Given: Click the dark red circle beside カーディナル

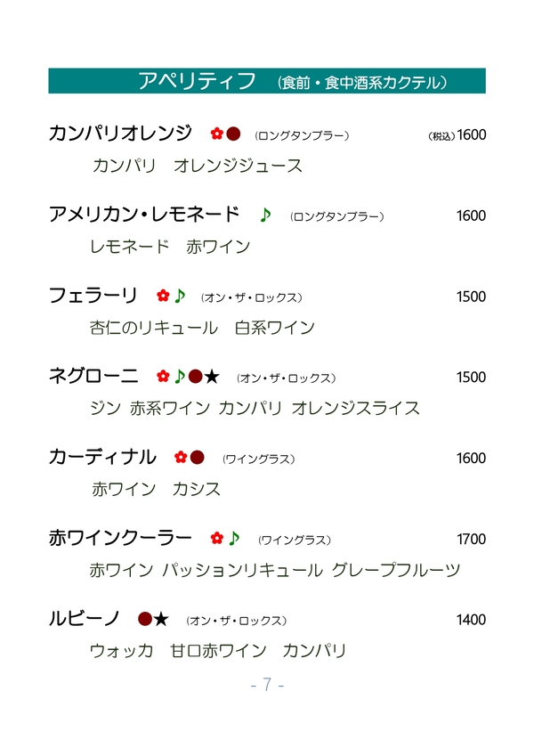Looking at the screenshot, I should click(198, 458).
